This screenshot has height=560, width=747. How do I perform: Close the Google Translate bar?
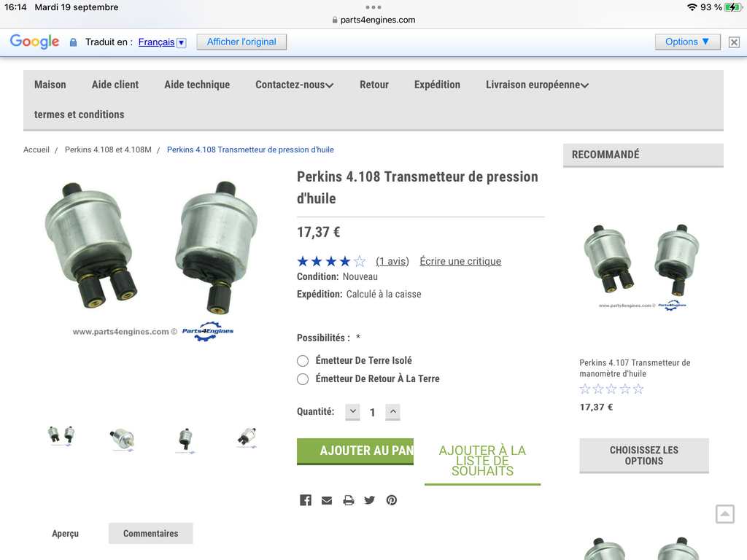tap(734, 42)
